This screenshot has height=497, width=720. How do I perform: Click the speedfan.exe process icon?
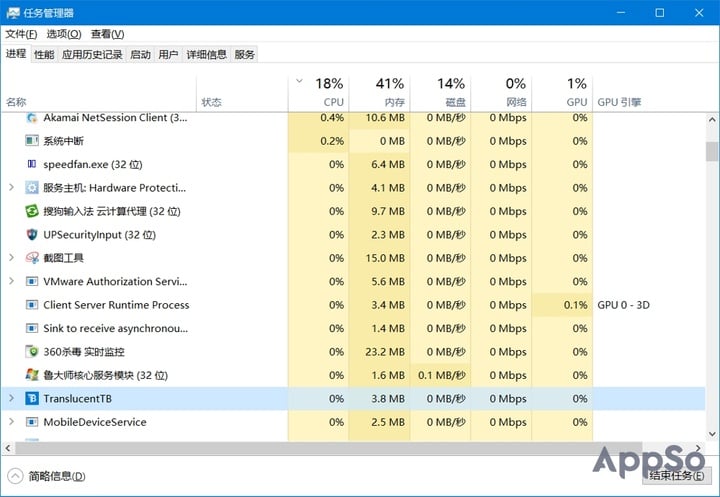[32, 164]
